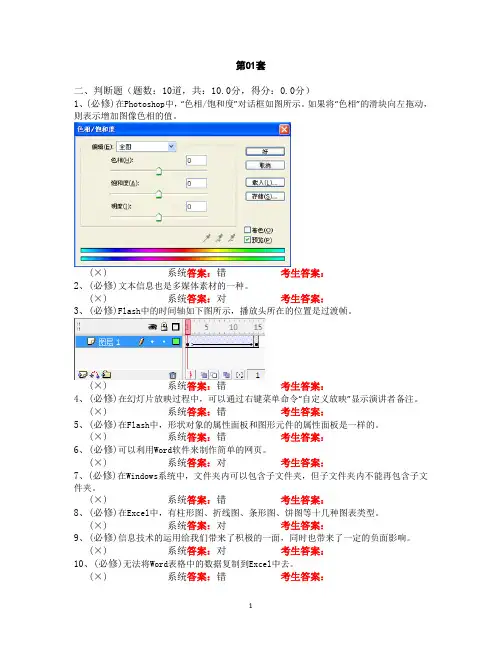Click the 饱和度 value field

click(196, 183)
